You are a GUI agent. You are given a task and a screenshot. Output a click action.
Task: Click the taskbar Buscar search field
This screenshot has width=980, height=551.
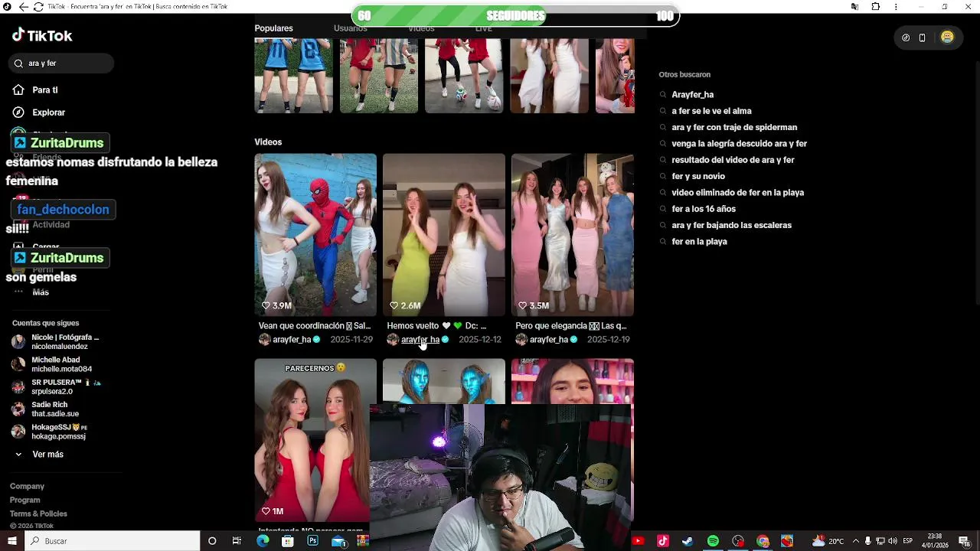pyautogui.click(x=113, y=541)
